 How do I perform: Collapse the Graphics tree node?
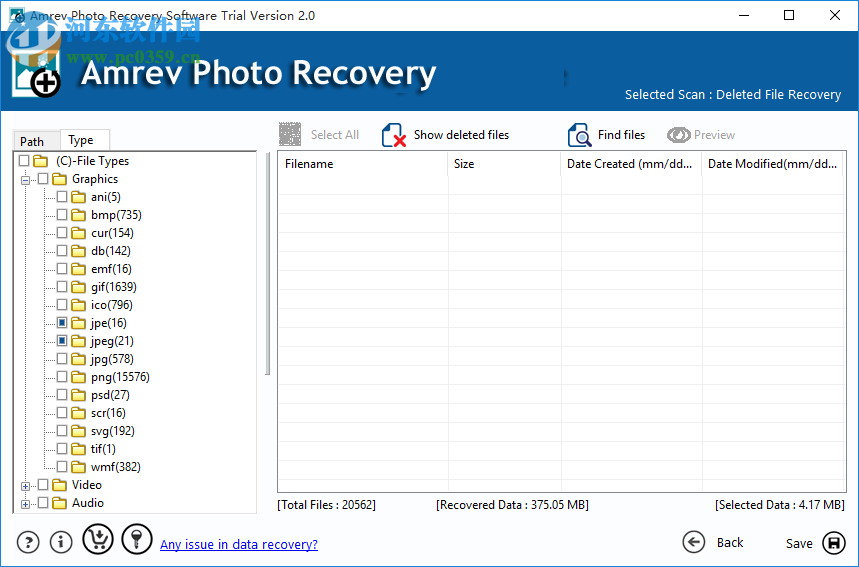pyautogui.click(x=25, y=180)
